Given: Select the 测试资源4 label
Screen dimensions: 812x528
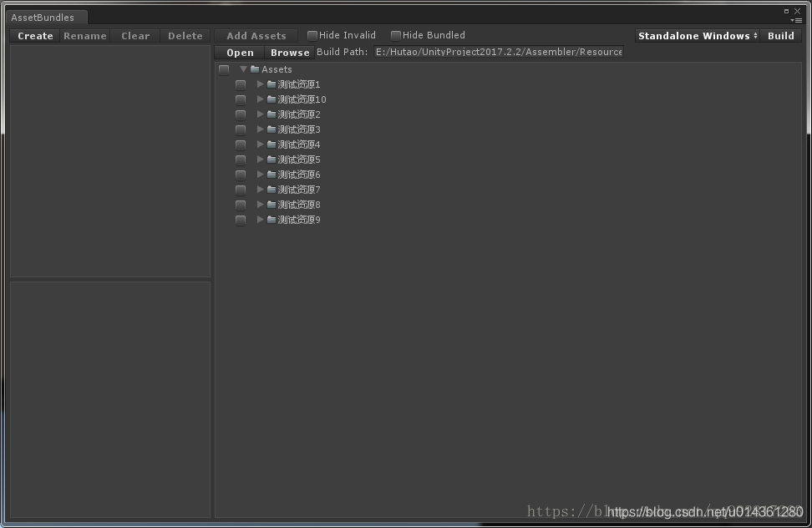Looking at the screenshot, I should [x=299, y=145].
